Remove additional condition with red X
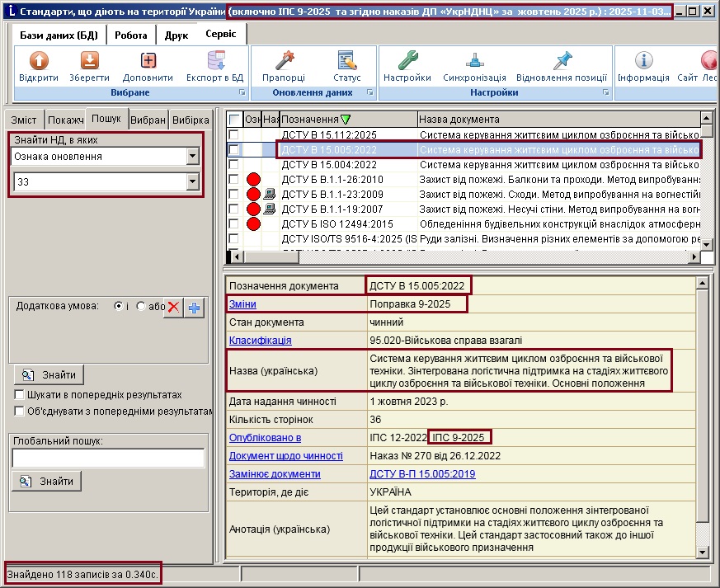720x588 pixels. tap(174, 308)
